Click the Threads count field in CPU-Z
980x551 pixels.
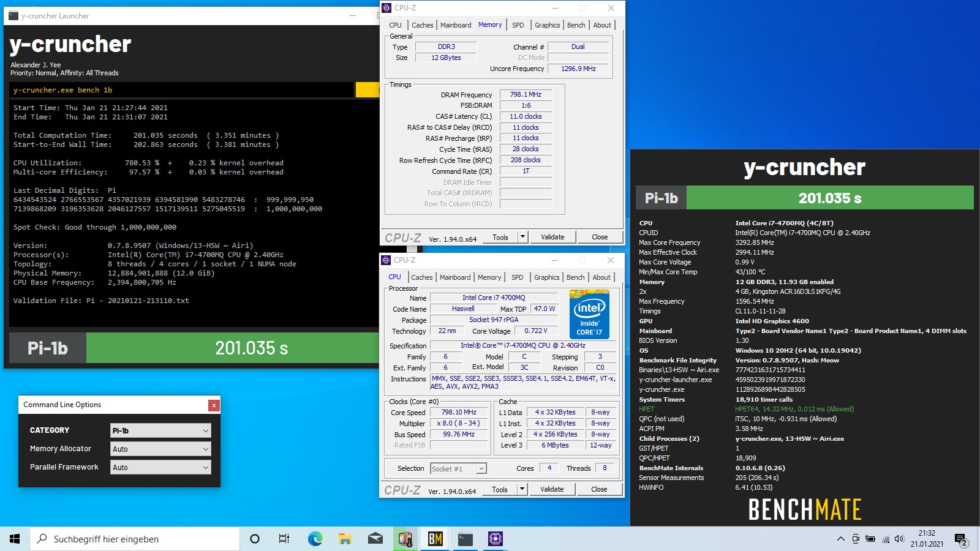click(605, 468)
